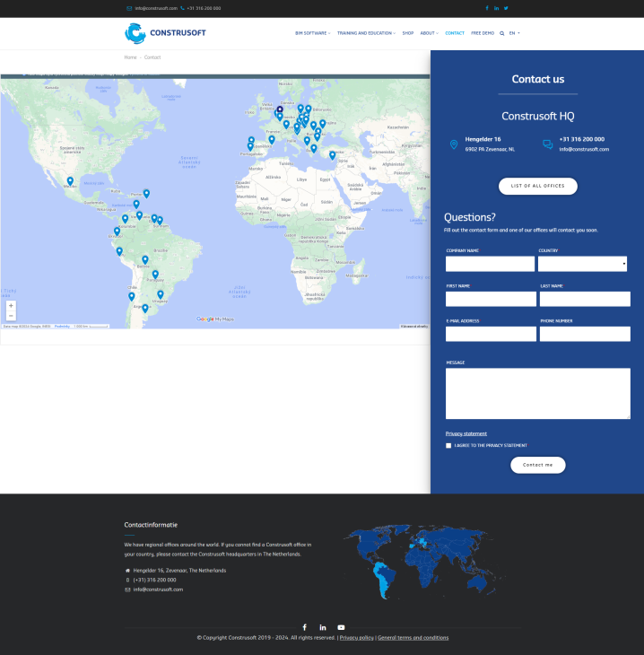Open Facebook link in top bar

487,8
